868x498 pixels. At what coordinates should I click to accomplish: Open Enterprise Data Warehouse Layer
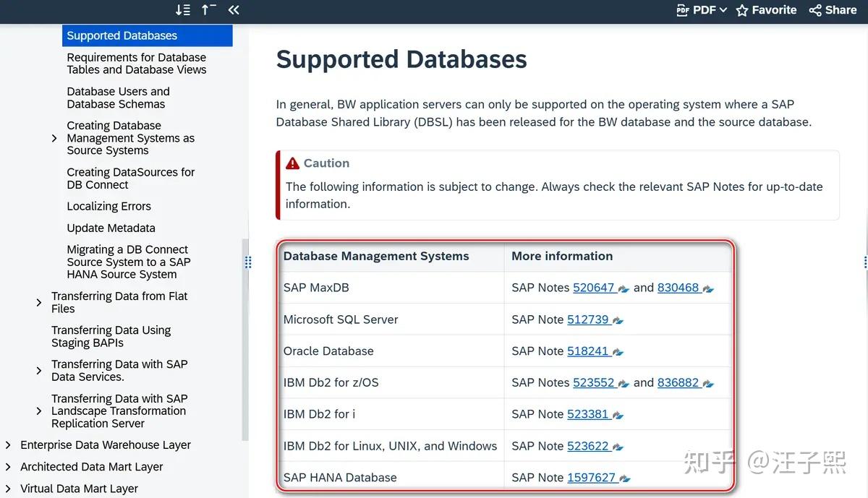(106, 445)
